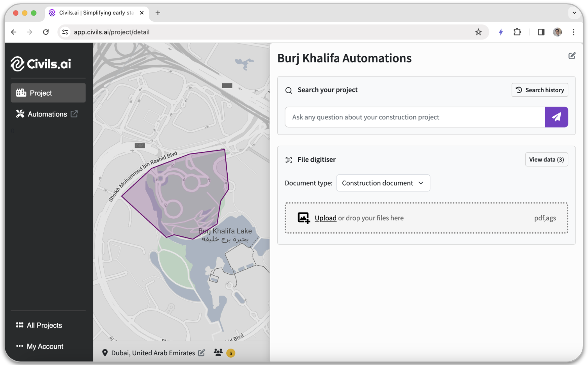Viewport: 588px width, 365px height.
Task: Open the Chrome profile avatar
Action: tap(558, 32)
